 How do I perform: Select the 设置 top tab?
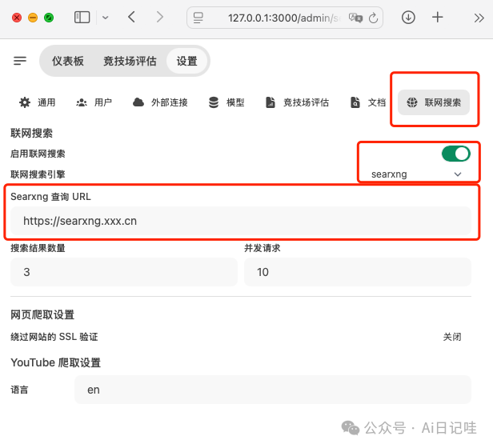(186, 61)
